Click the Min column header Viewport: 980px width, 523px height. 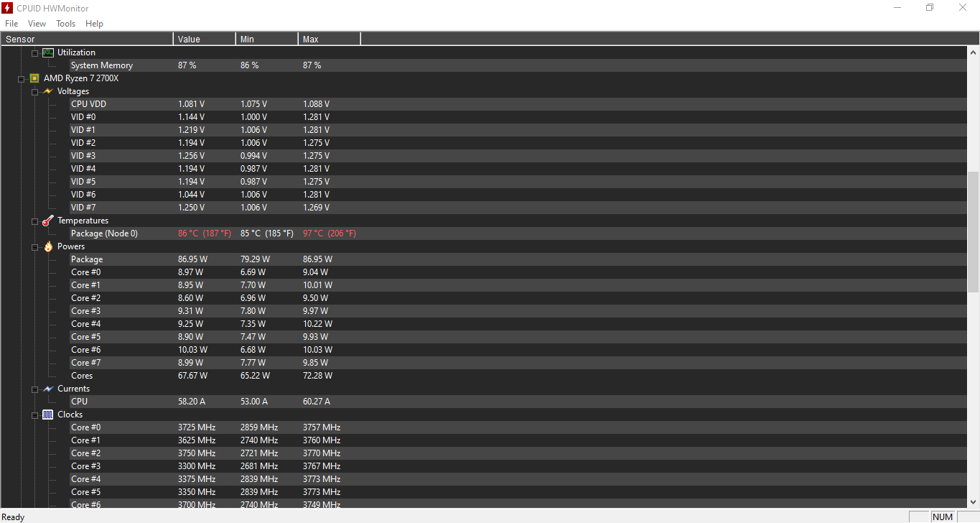click(x=267, y=39)
